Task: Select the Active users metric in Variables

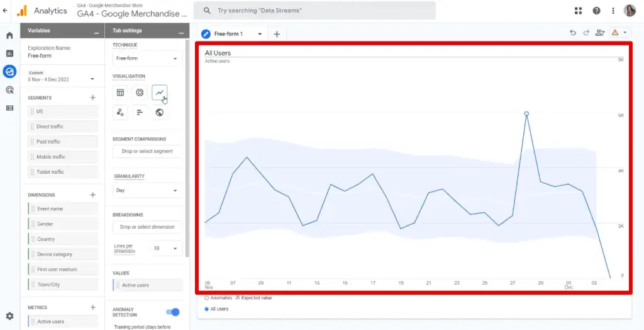Action: point(63,321)
